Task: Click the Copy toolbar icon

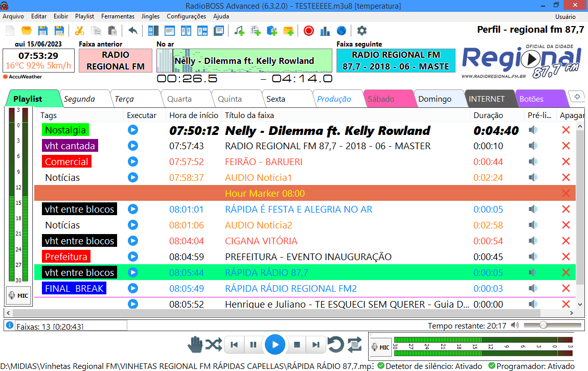Action: pos(96,31)
